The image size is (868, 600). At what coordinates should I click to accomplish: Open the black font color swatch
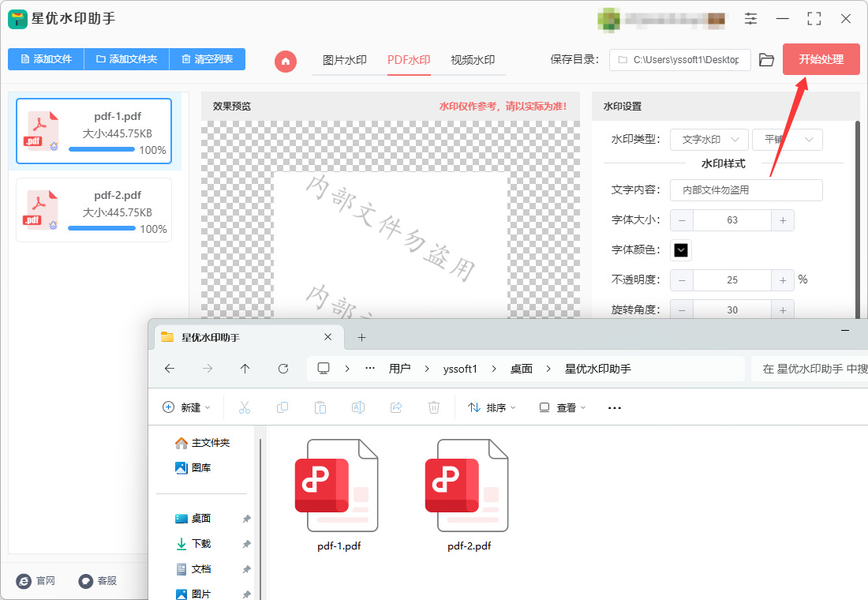click(x=681, y=249)
